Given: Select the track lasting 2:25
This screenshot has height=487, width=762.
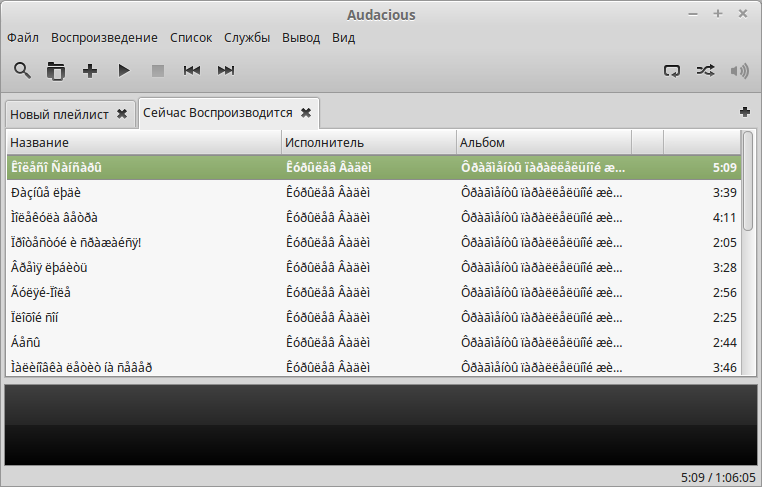Looking at the screenshot, I should 374,318.
